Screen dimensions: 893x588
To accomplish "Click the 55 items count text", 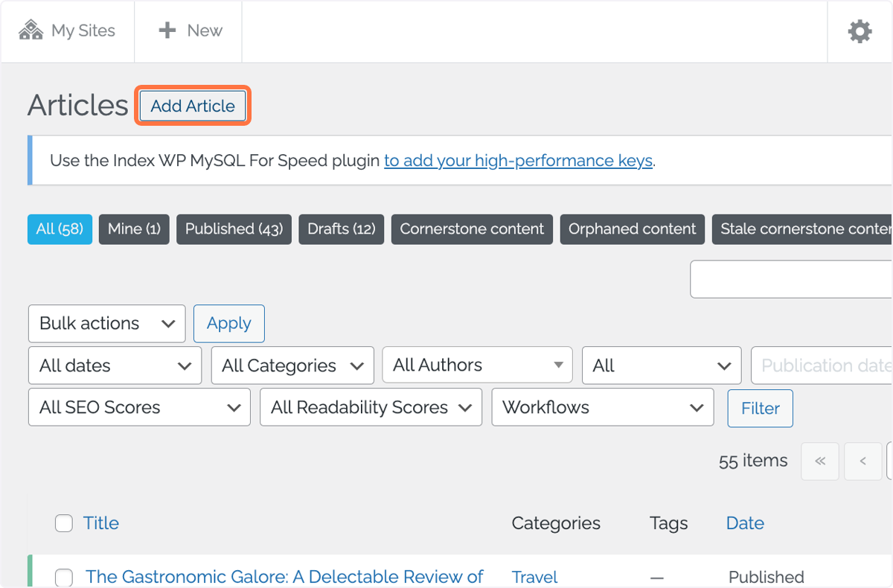I will pyautogui.click(x=753, y=461).
